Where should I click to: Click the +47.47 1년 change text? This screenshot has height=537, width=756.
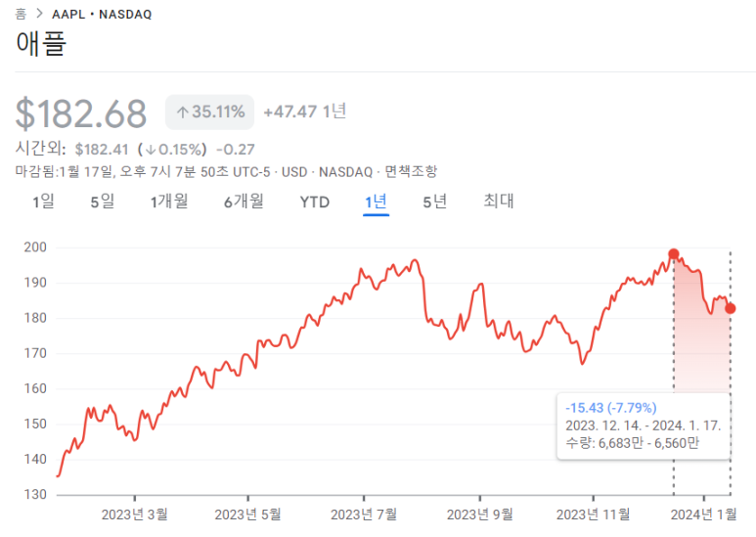click(x=305, y=112)
